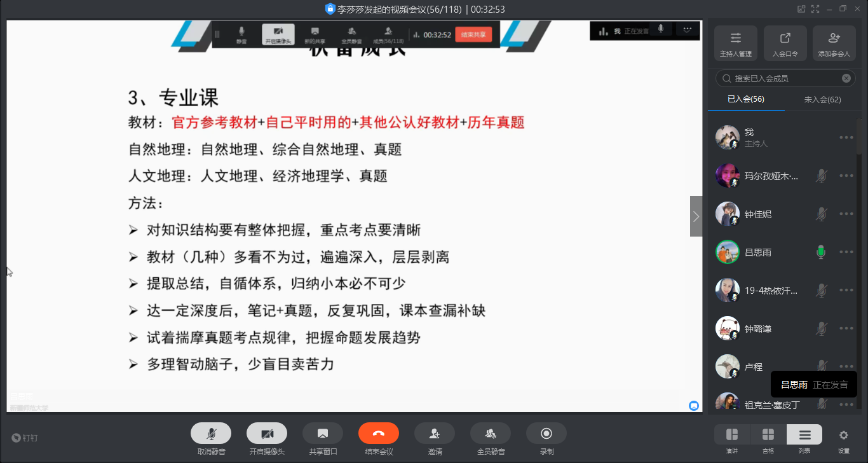Expand the floating speaker bar chevron
This screenshot has height=463, width=868.
point(686,30)
